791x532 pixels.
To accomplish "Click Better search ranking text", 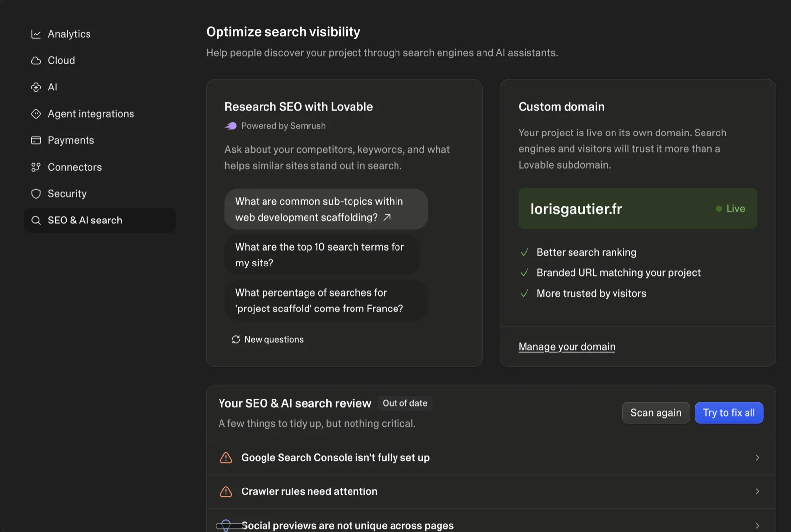I will click(586, 252).
